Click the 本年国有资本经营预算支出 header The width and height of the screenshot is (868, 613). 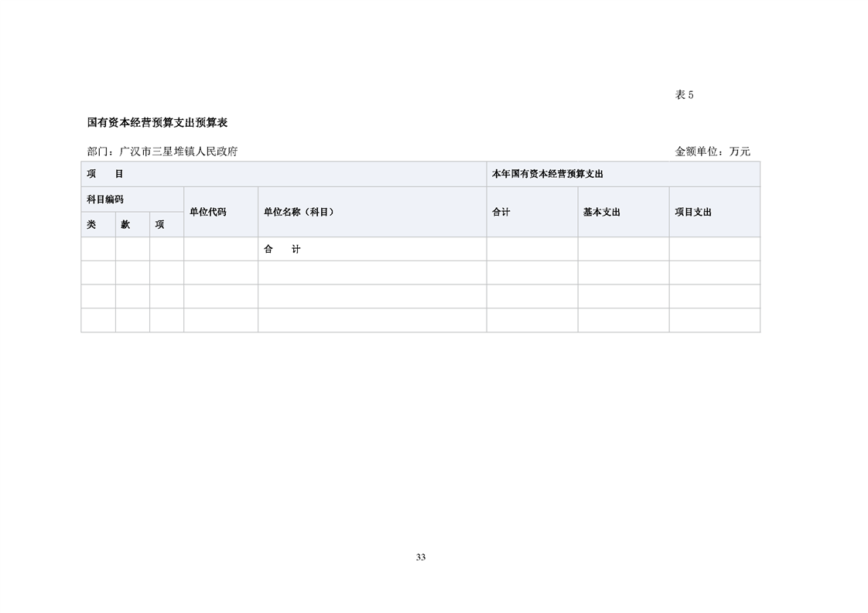(x=624, y=174)
